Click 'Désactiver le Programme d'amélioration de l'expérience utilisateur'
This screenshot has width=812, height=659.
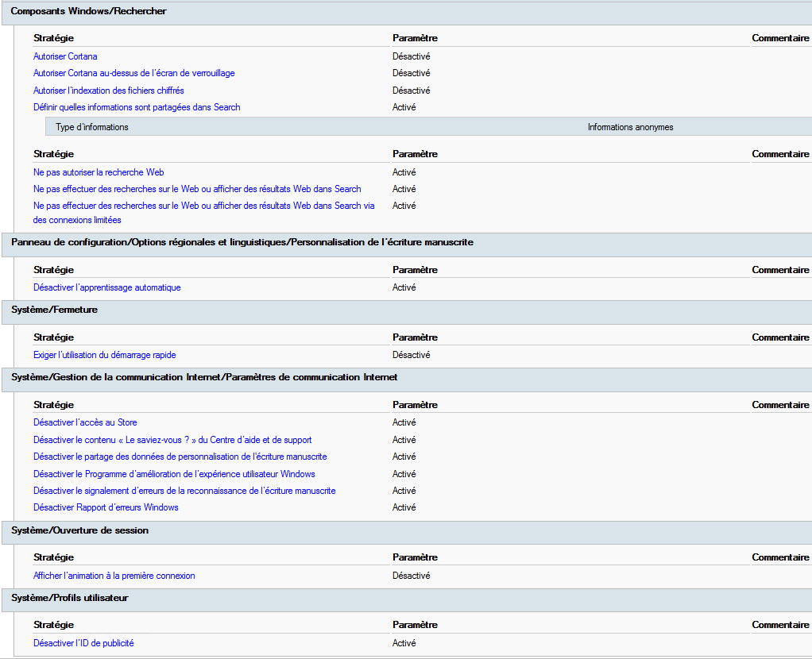[174, 474]
